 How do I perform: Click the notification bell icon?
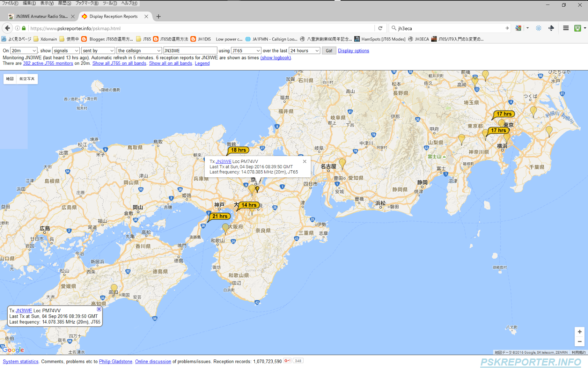coord(551,28)
